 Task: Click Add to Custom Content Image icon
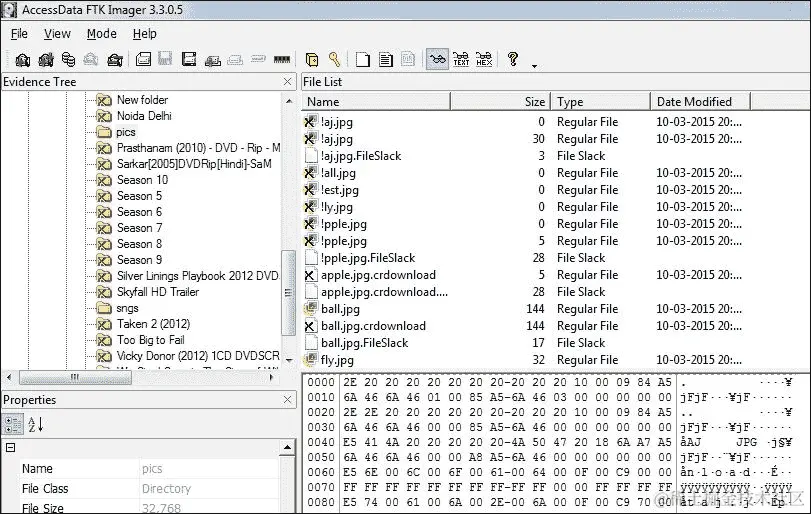coord(212,61)
